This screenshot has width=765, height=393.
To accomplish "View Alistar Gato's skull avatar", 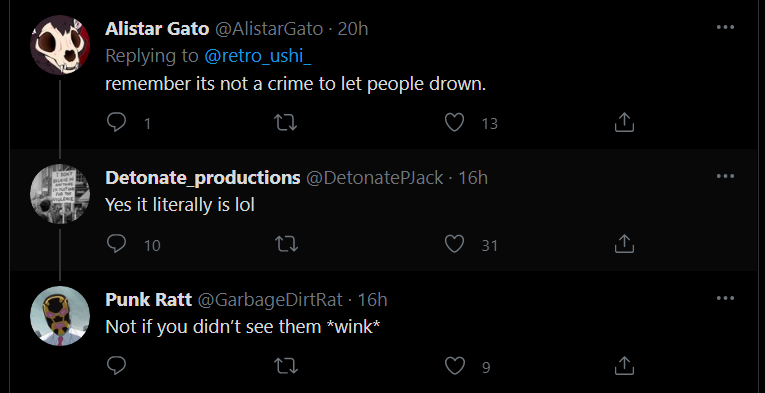I will [x=60, y=45].
